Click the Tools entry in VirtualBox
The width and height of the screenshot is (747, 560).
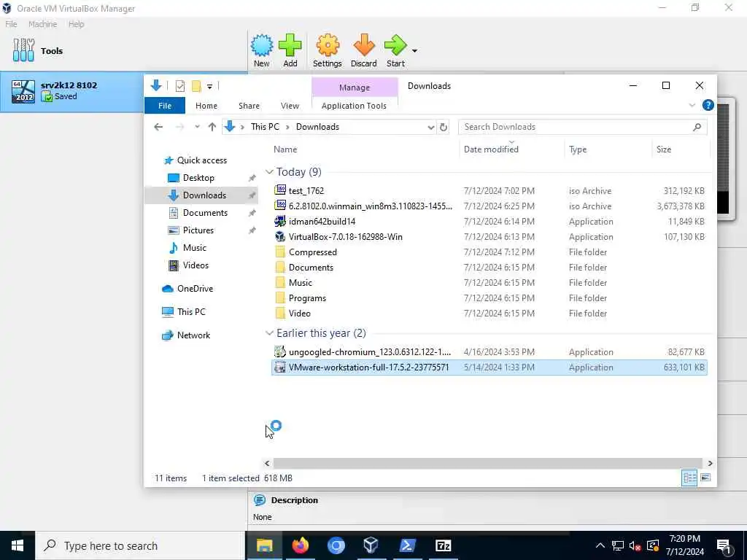pyautogui.click(x=38, y=50)
